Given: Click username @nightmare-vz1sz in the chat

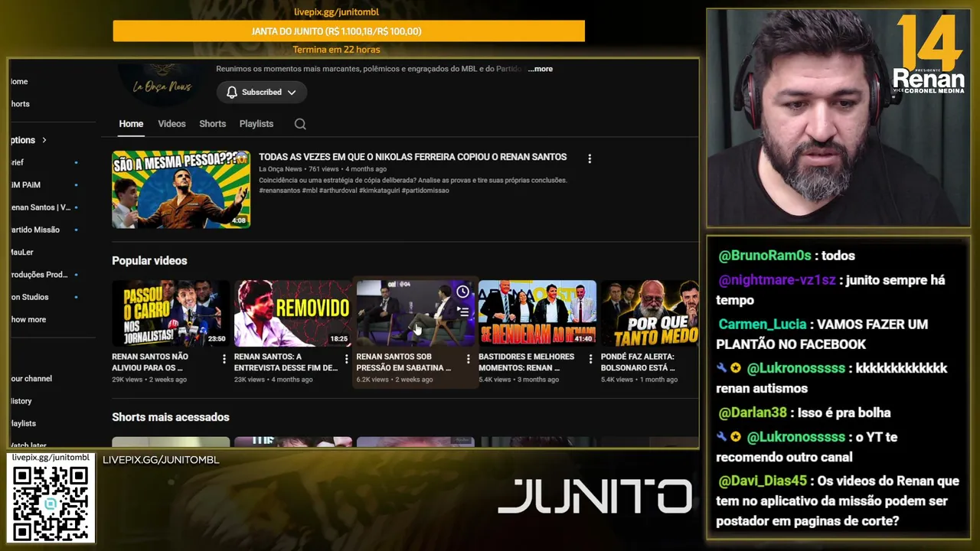Looking at the screenshot, I should [777, 280].
